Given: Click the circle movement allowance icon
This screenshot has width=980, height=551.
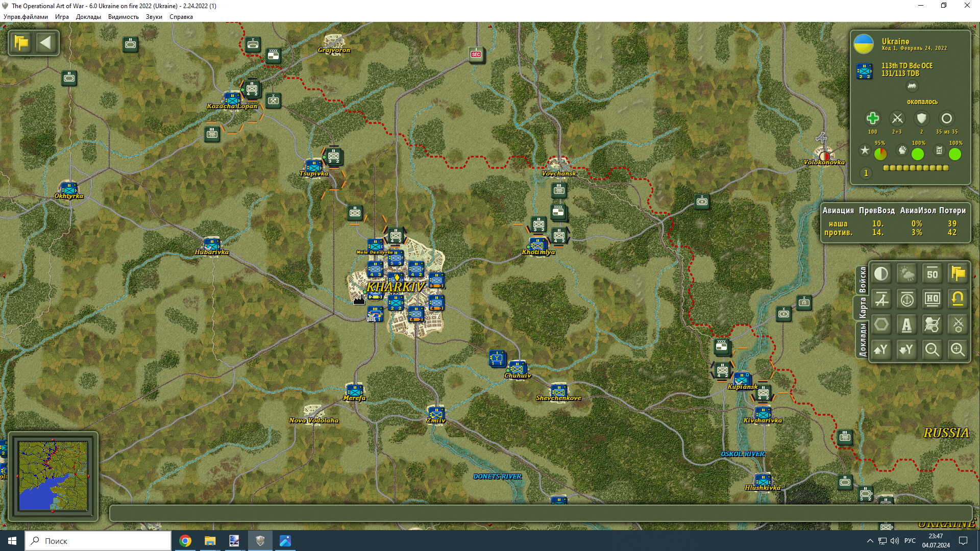Looking at the screenshot, I should pos(946,119).
